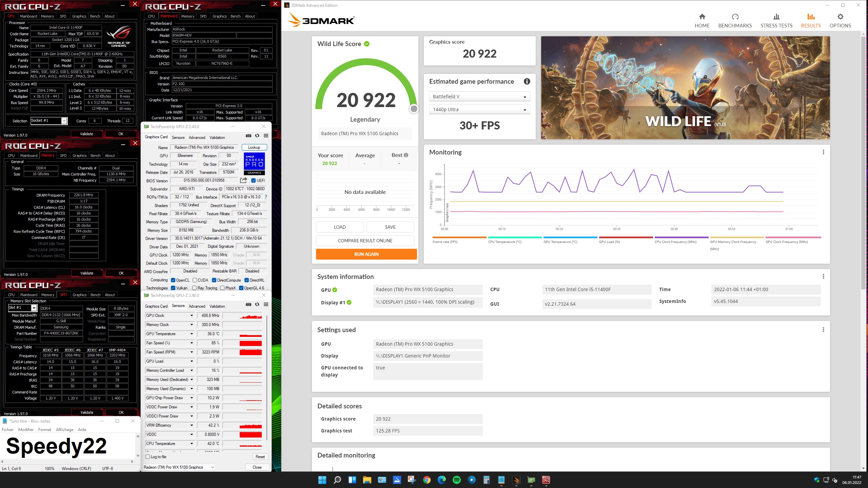Screen dimensions: 868x488
Task: Toggle OpenCL checkbox in GPU-Z
Action: 173,280
